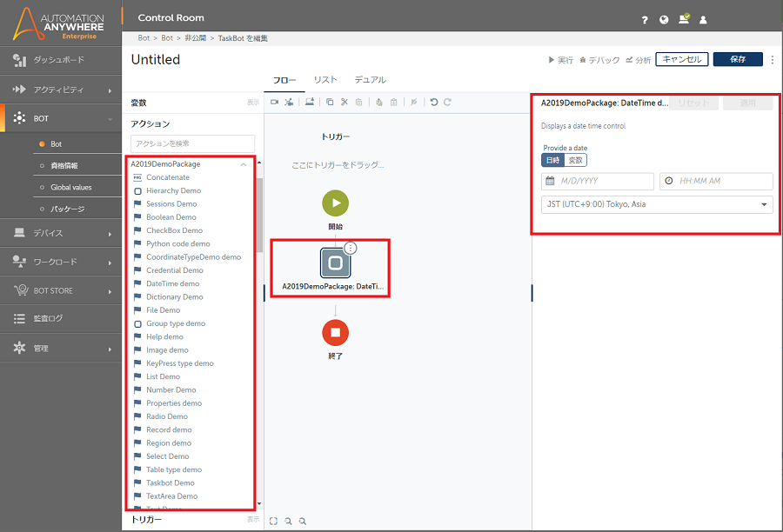The height and width of the screenshot is (532, 783).
Task: Expand the 管理 sidebar menu
Action: coord(61,349)
